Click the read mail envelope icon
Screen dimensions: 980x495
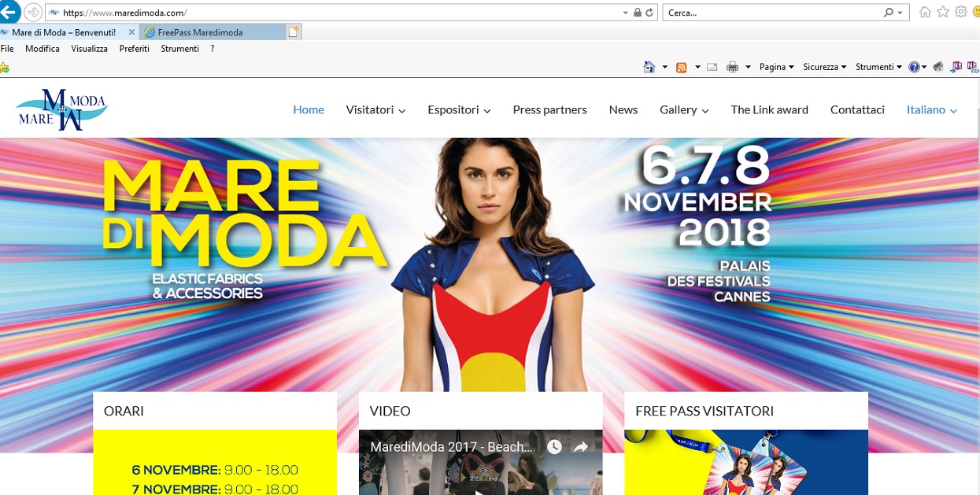tap(712, 67)
